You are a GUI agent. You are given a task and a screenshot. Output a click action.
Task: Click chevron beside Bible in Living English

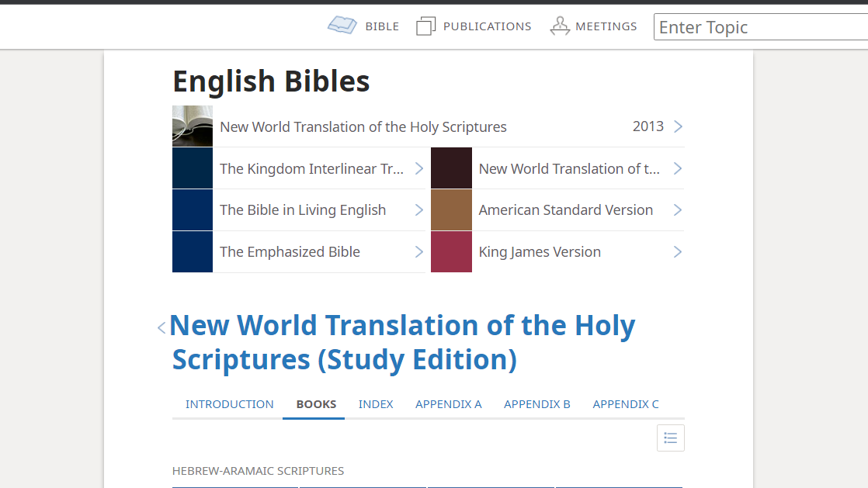tap(419, 210)
